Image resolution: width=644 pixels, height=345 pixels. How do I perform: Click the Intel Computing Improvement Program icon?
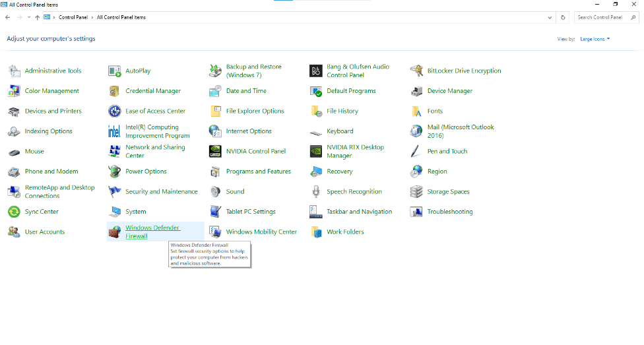tap(115, 131)
